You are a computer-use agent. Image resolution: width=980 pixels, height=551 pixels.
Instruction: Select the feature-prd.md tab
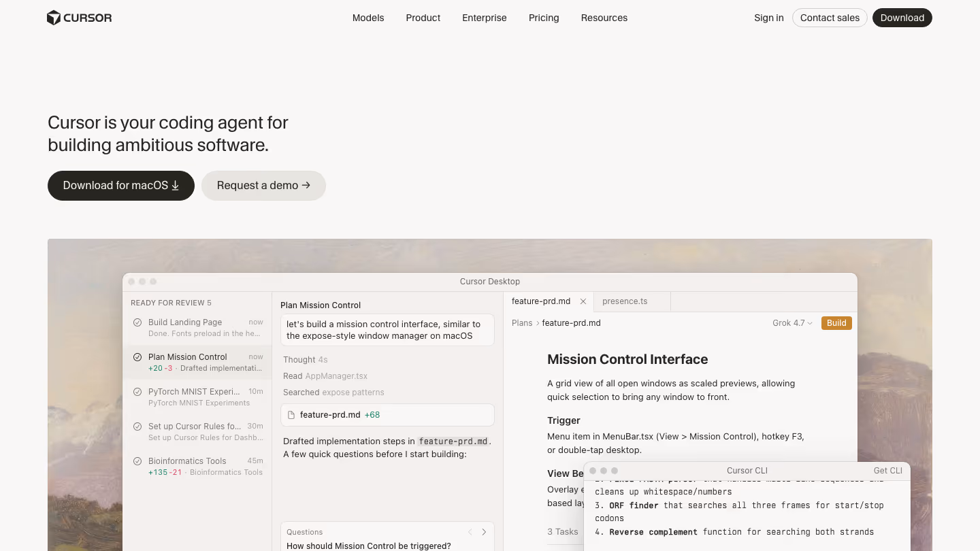549,301
